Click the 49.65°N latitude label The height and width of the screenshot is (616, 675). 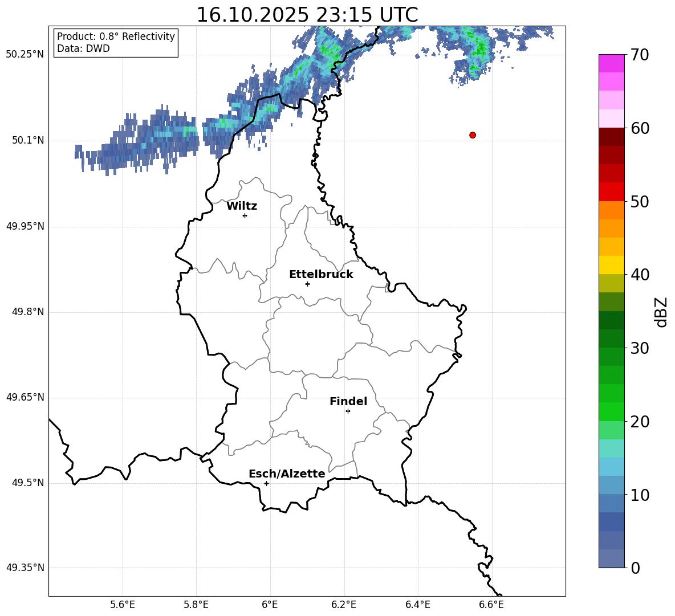[25, 397]
